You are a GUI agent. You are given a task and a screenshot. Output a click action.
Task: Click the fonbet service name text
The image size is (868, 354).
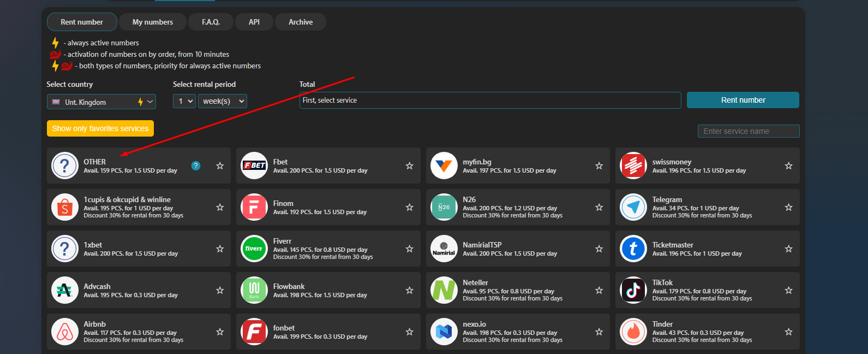[284, 328]
